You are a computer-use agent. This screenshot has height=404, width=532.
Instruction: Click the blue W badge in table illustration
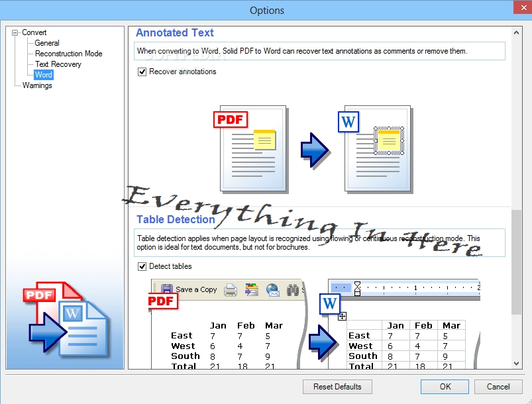click(330, 303)
